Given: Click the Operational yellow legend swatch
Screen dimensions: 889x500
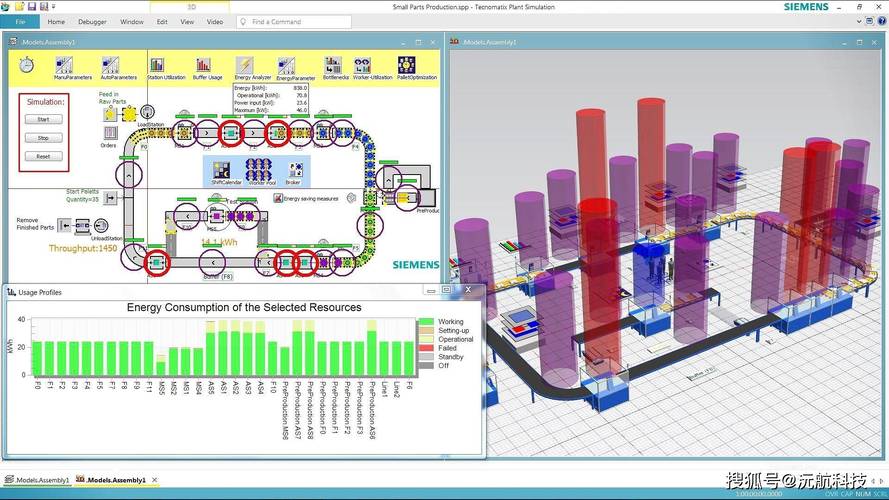Looking at the screenshot, I should click(426, 339).
